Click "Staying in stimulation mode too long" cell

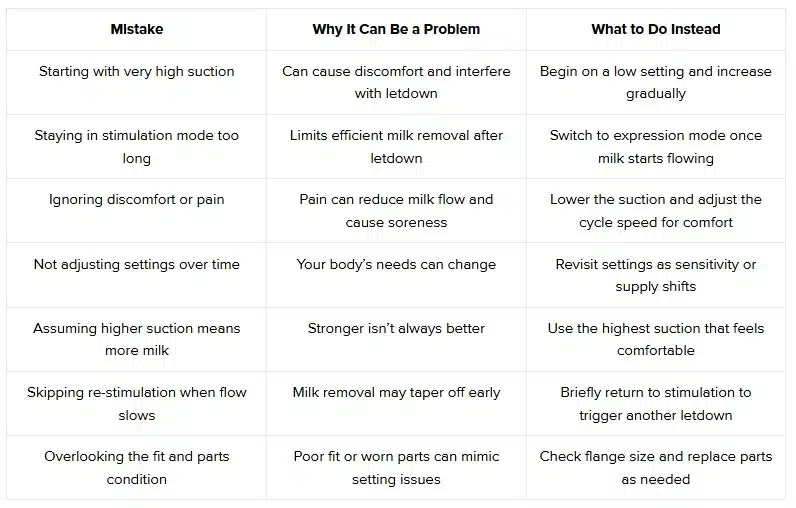click(136, 146)
